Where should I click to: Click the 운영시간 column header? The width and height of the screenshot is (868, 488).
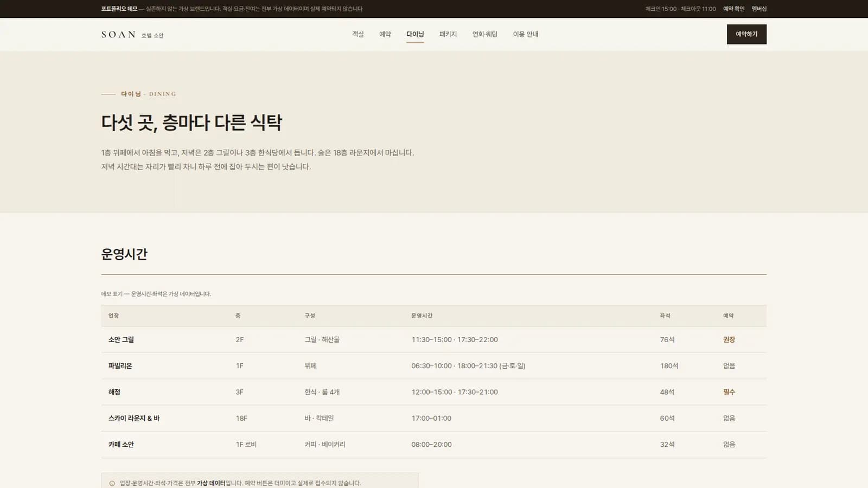(x=422, y=316)
